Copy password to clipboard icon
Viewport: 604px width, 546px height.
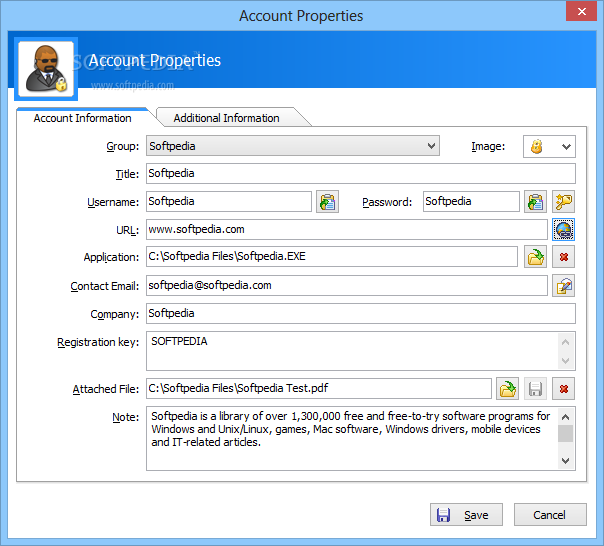(x=535, y=202)
